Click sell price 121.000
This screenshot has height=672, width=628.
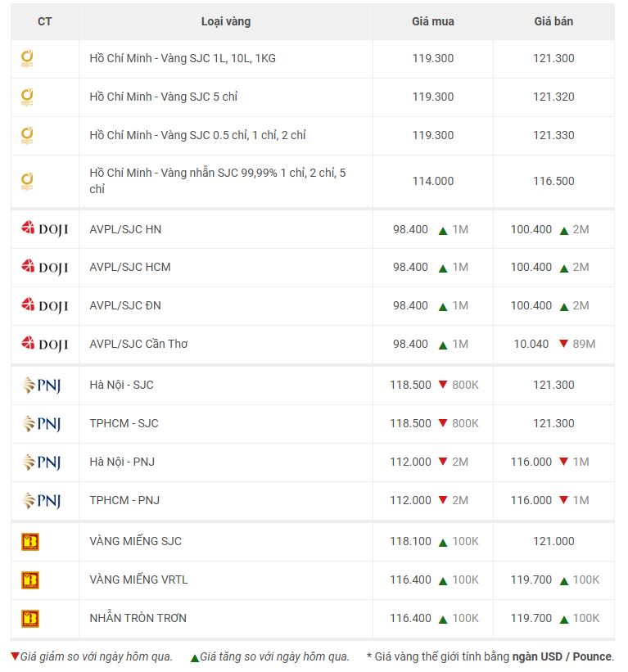click(553, 541)
